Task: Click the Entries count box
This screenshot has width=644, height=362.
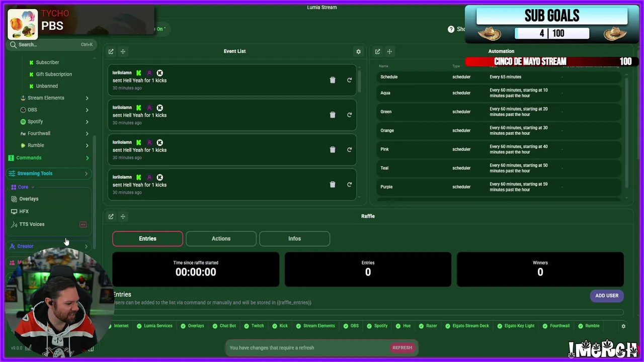Action: pyautogui.click(x=368, y=269)
